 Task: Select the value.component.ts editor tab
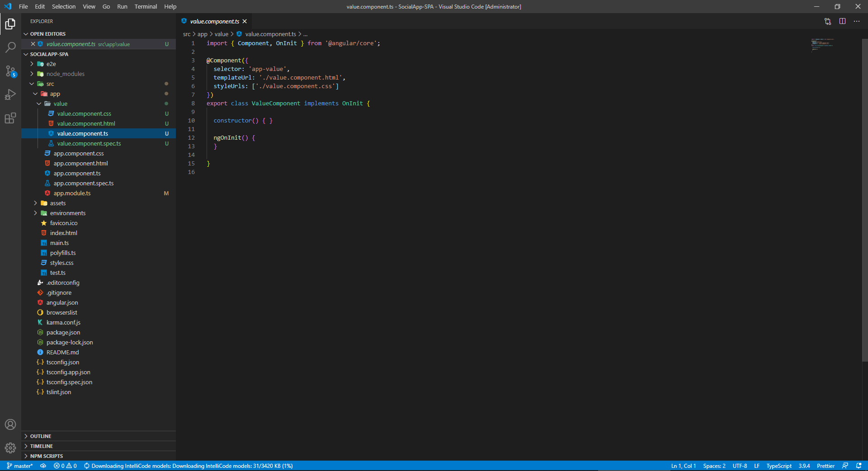pos(213,21)
